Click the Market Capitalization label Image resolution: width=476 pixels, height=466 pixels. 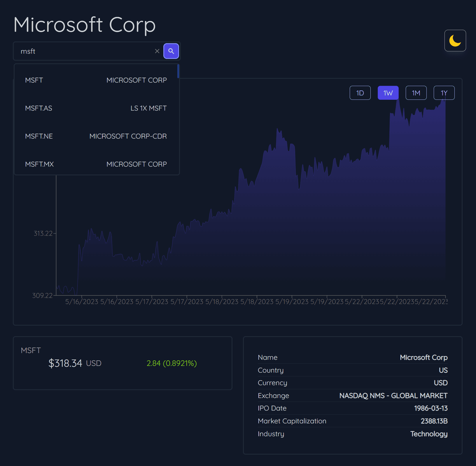pyautogui.click(x=292, y=421)
